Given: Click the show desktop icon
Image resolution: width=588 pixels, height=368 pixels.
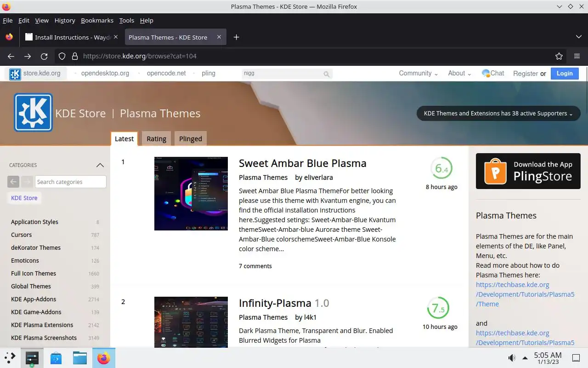Looking at the screenshot, I should (576, 358).
